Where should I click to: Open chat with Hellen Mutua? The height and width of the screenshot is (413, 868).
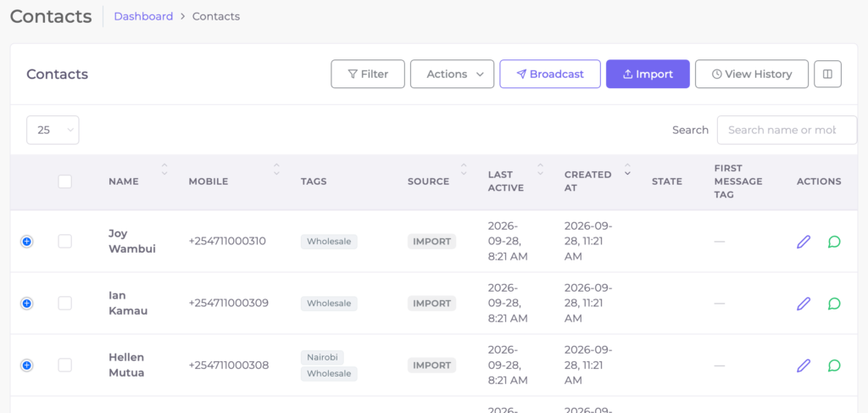coord(834,366)
